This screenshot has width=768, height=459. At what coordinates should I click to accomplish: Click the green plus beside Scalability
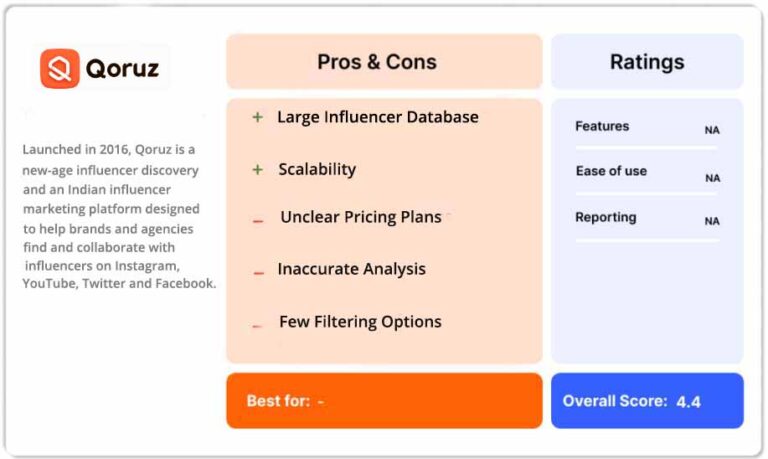(x=258, y=169)
